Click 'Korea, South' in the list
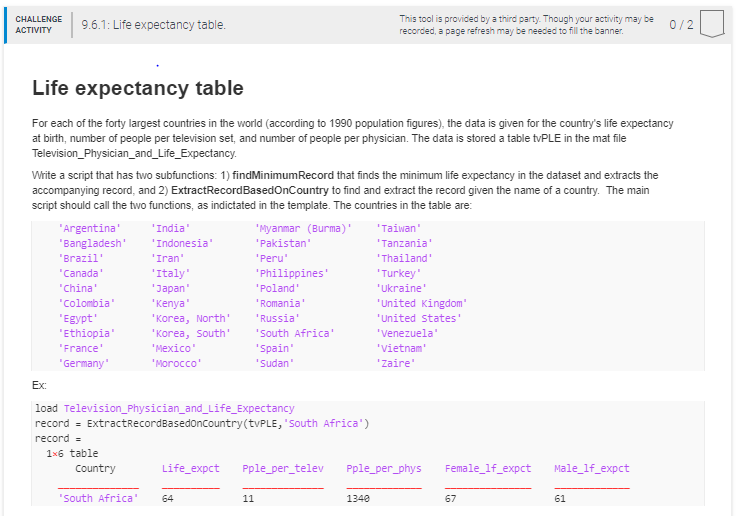 pyautogui.click(x=191, y=333)
